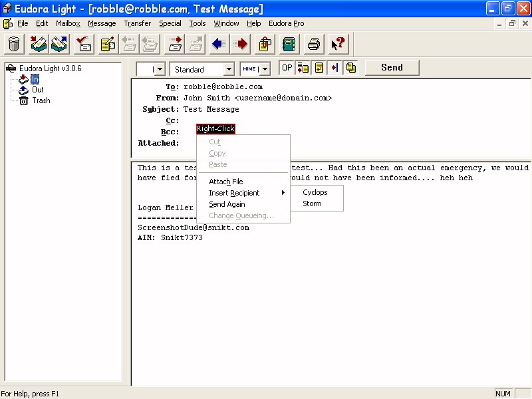Viewport: 532px width, 399px height.
Task: Click the grayed Reply toolbar icon
Action: (x=129, y=44)
